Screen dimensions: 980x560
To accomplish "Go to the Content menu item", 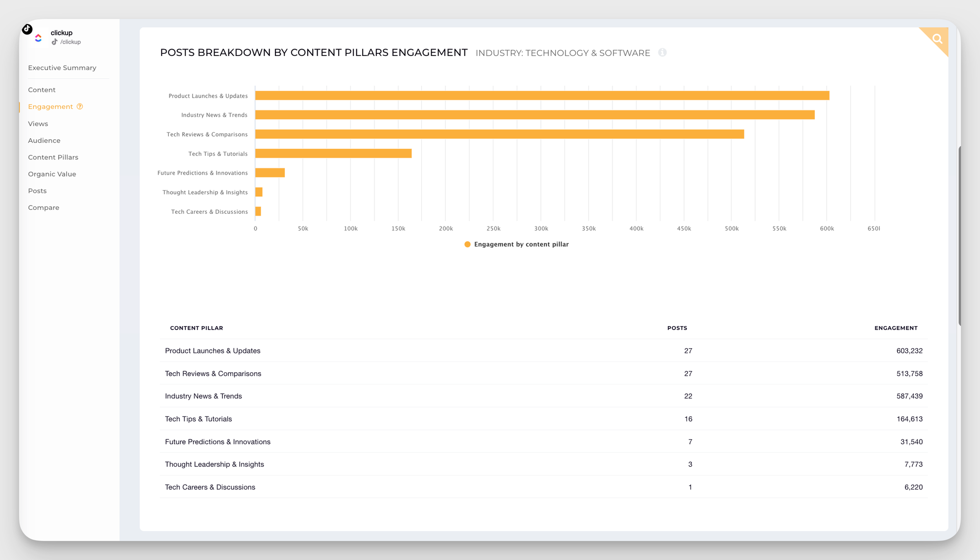I will pos(42,90).
